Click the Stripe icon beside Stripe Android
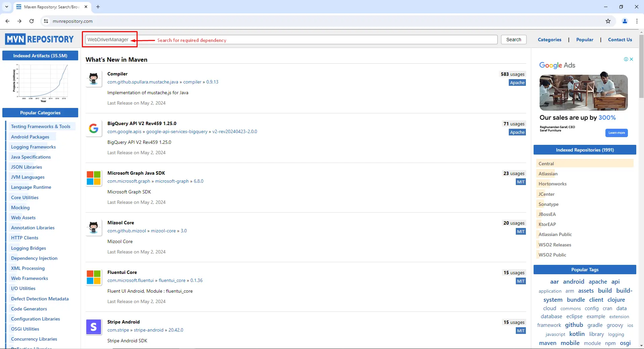Screen dimensions: 644x349 (94, 327)
